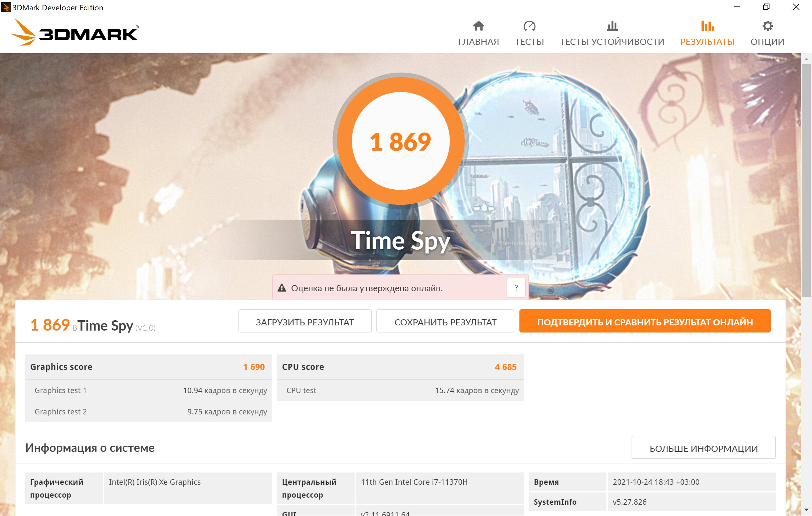Open БОЛЬШЕ ИНФОРМАЦИИ system details
This screenshot has width=812, height=516.
coord(703,448)
